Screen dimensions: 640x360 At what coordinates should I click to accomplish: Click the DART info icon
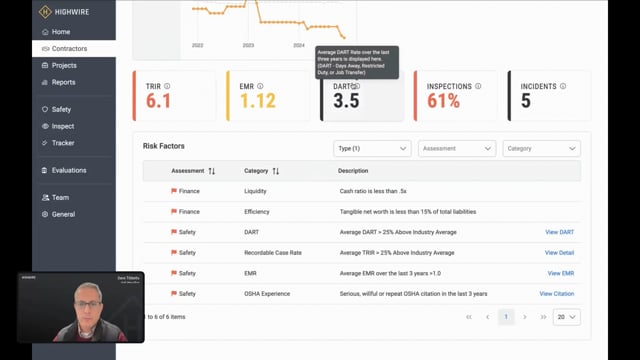point(357,86)
